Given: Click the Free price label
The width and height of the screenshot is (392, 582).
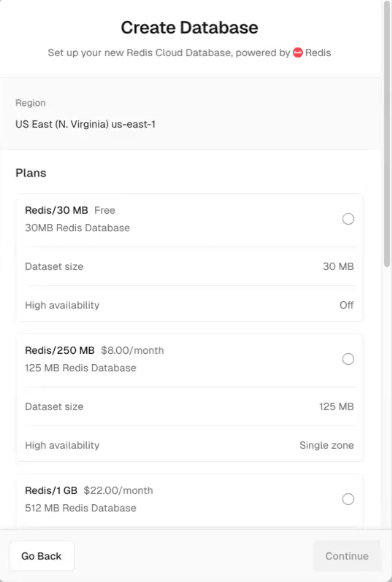Looking at the screenshot, I should [x=105, y=210].
